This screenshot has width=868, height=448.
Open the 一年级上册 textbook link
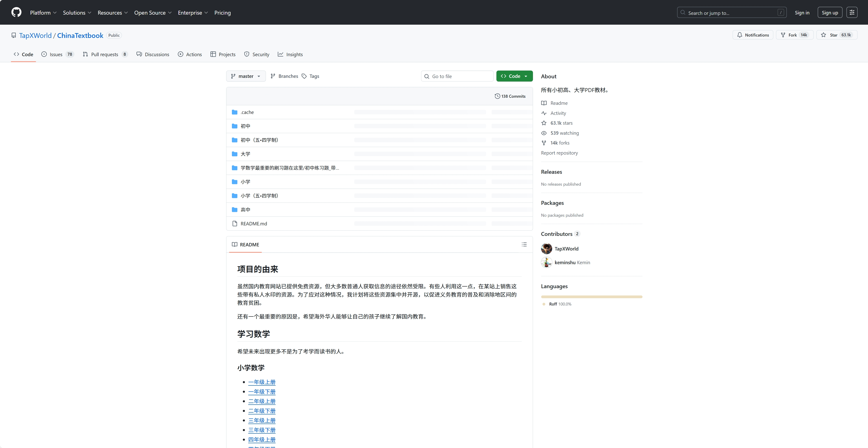click(x=262, y=382)
